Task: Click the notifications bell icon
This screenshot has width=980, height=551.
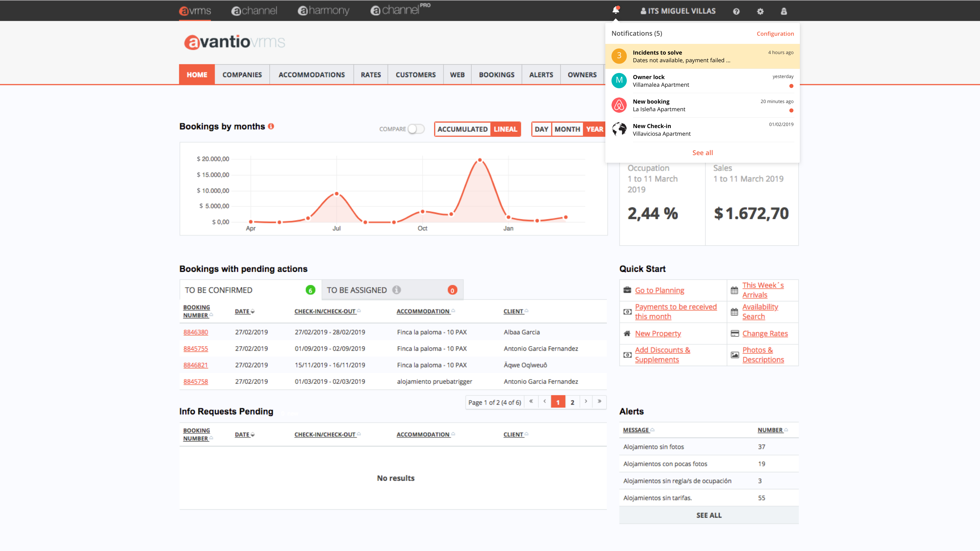Action: 616,10
